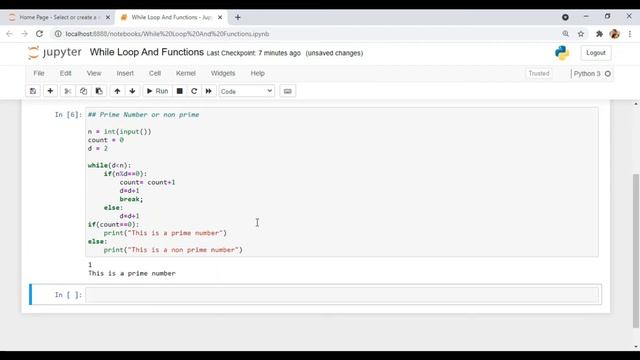
Task: Interrupt the kernel with the stop icon
Action: [x=179, y=91]
